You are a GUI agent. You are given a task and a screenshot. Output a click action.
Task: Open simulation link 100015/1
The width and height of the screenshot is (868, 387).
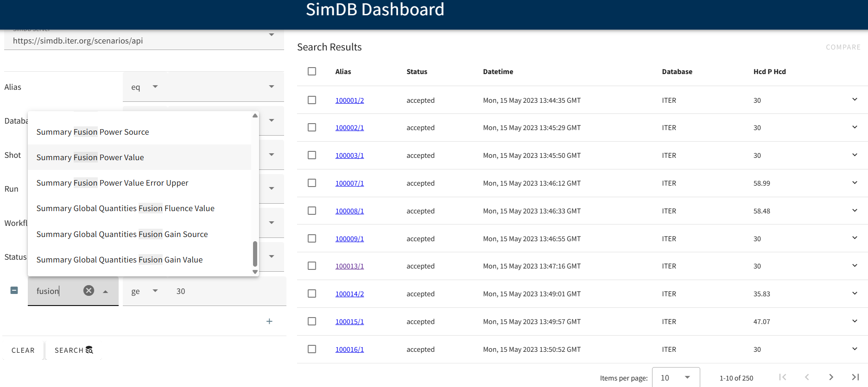(x=349, y=322)
